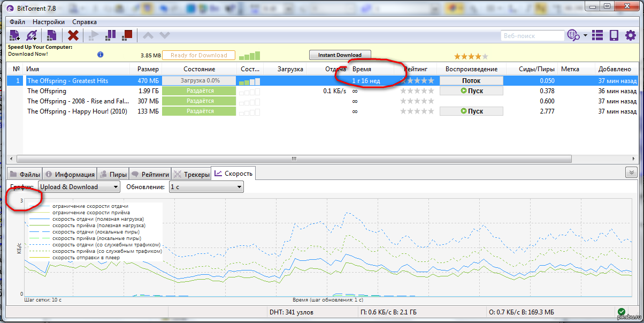This screenshot has height=323, width=644.
Task: Switch to the Рейтинги tab
Action: click(x=150, y=174)
